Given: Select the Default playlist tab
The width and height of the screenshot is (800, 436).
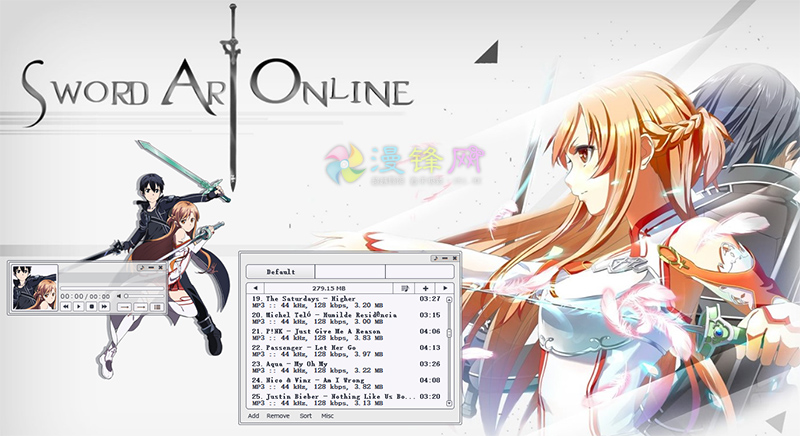Looking at the screenshot, I should (x=281, y=272).
